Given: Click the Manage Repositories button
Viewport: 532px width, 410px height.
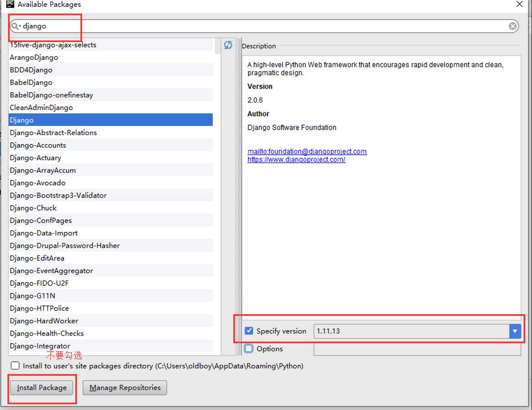Looking at the screenshot, I should (125, 388).
